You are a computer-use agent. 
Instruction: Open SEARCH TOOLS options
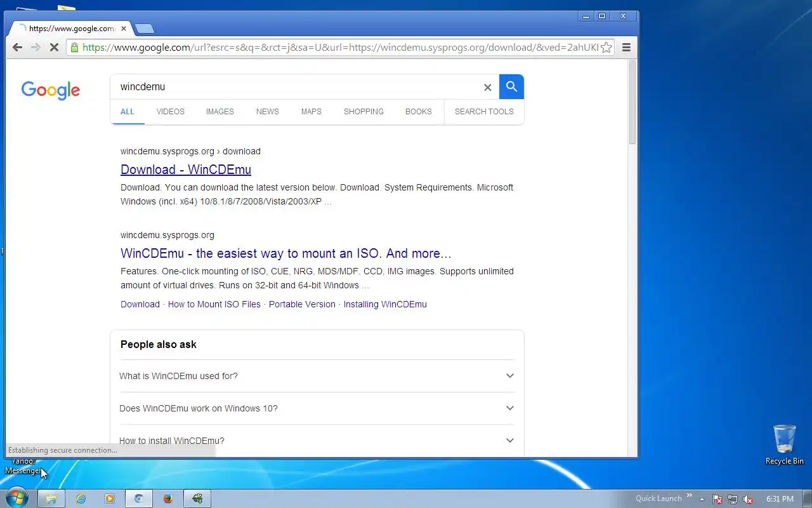[484, 112]
